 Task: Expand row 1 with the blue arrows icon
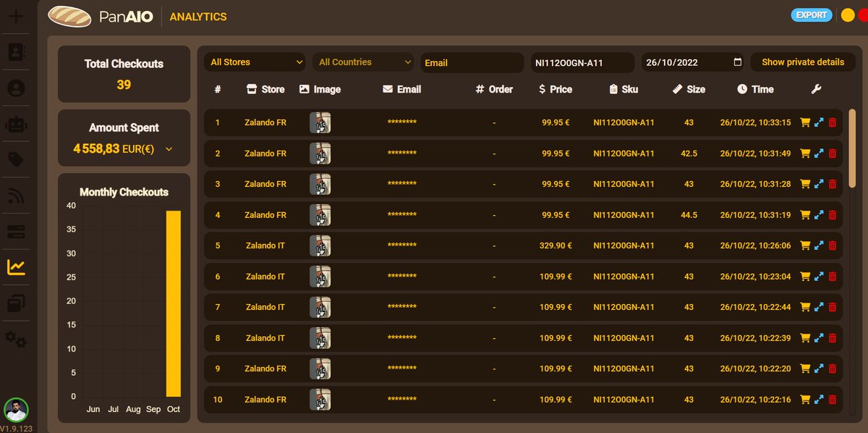(x=819, y=122)
